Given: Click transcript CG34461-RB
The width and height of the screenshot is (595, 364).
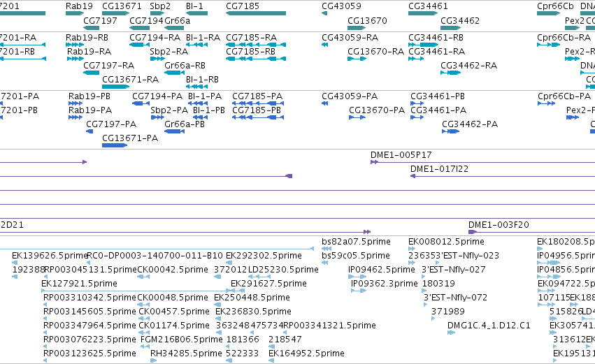Looking at the screenshot, I should [436, 38].
